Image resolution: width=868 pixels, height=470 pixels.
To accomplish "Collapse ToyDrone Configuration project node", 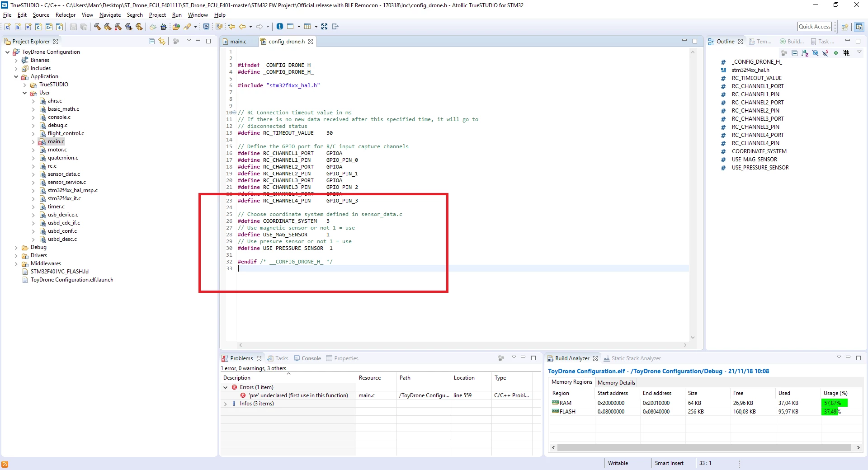I will [x=8, y=52].
